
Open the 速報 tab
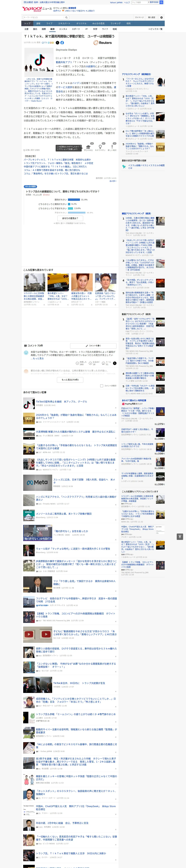(x=38, y=24)
